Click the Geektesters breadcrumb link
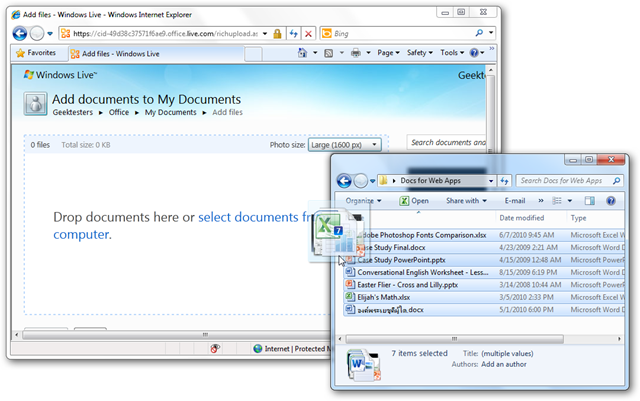640x401 pixels. (x=73, y=112)
